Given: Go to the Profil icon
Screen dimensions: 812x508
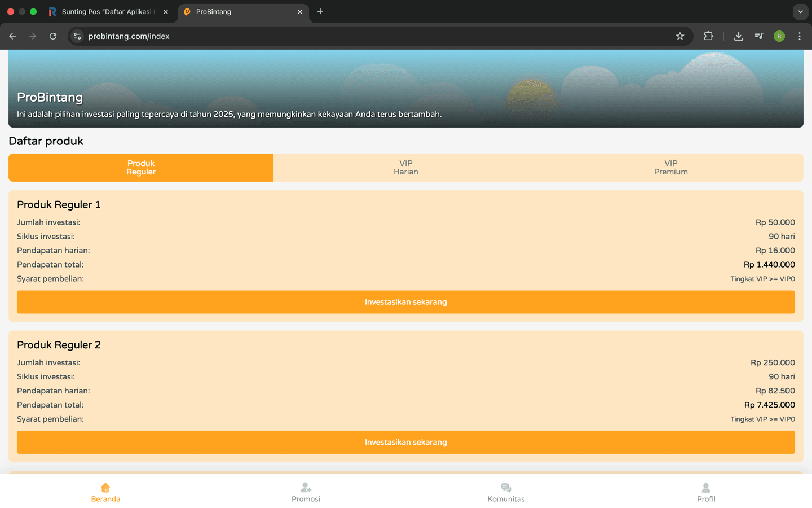Looking at the screenshot, I should tap(705, 488).
